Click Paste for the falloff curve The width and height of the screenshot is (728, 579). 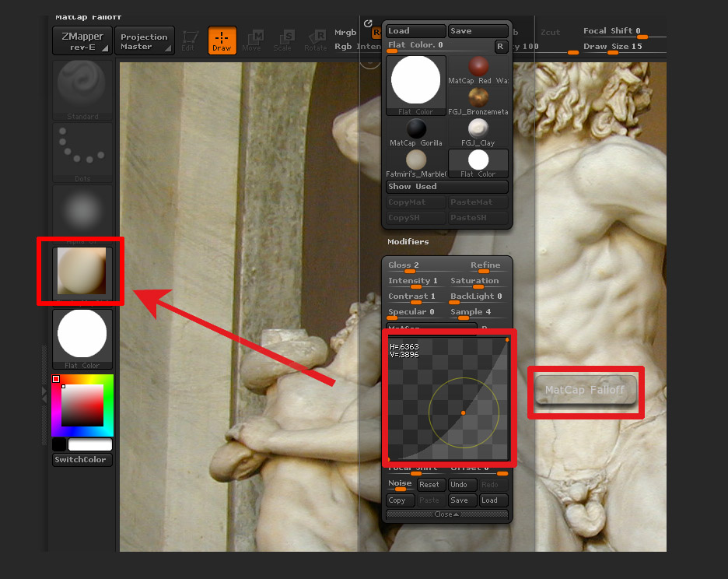[x=429, y=500]
